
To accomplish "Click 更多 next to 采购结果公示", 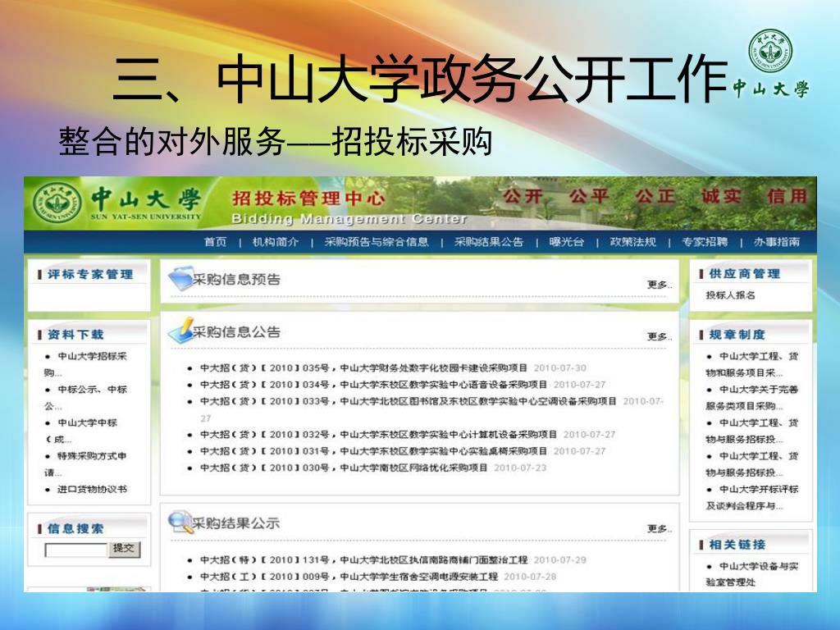I will point(659,529).
